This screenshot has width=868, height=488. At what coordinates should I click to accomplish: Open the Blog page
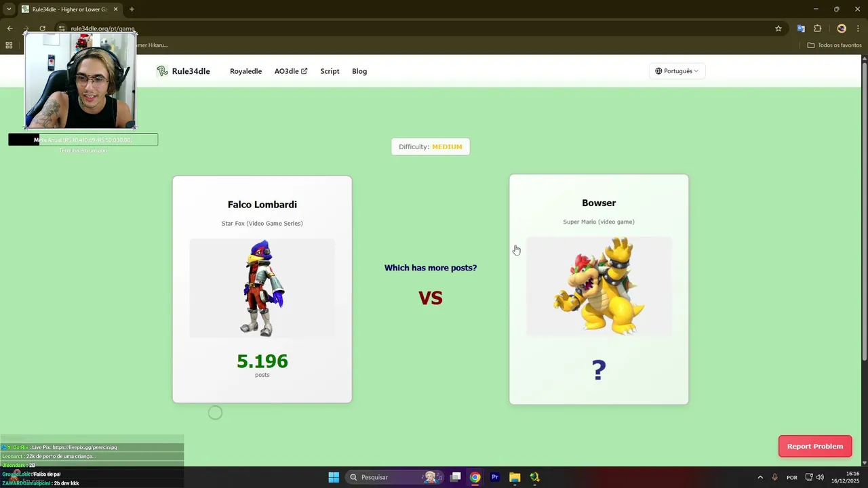[x=359, y=71]
